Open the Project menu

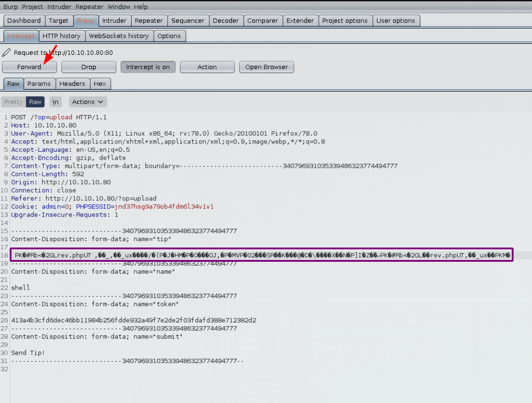click(32, 7)
